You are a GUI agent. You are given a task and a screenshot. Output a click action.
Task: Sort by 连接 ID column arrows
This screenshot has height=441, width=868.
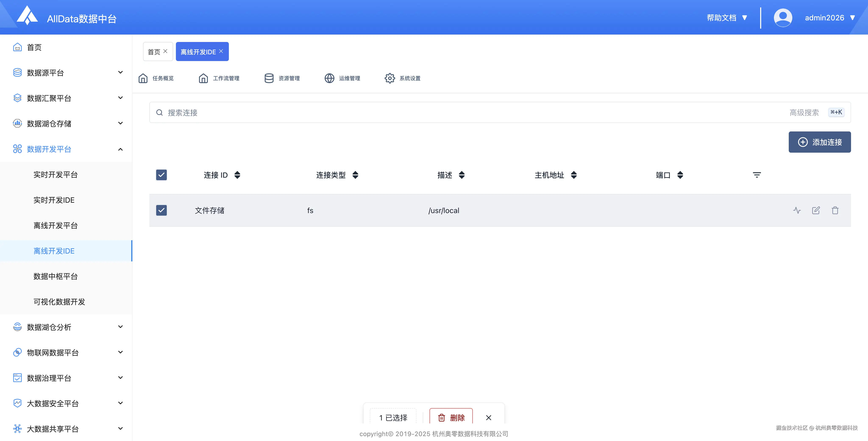[237, 175]
